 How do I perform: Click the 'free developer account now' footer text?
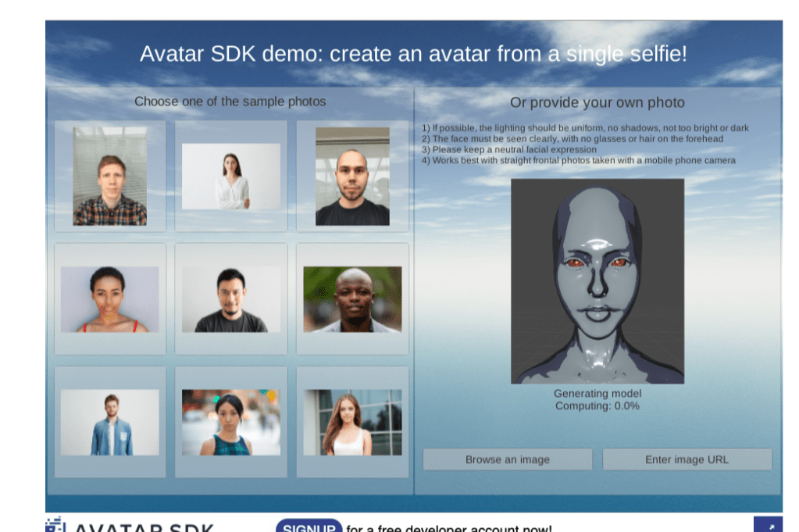pos(449,529)
